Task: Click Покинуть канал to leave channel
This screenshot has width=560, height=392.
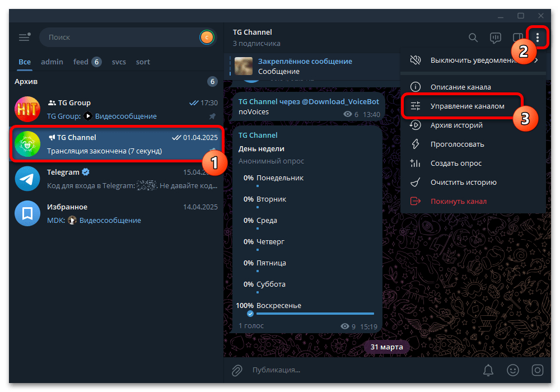Action: point(473,202)
